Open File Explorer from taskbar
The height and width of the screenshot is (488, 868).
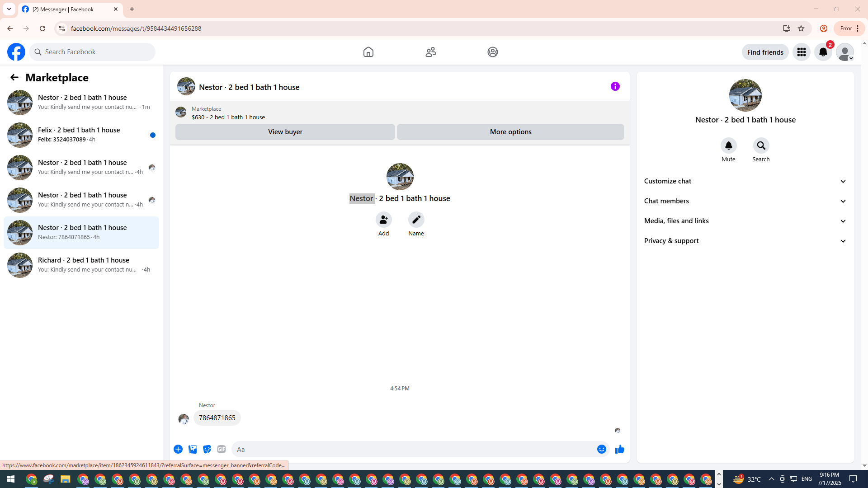coord(66,479)
